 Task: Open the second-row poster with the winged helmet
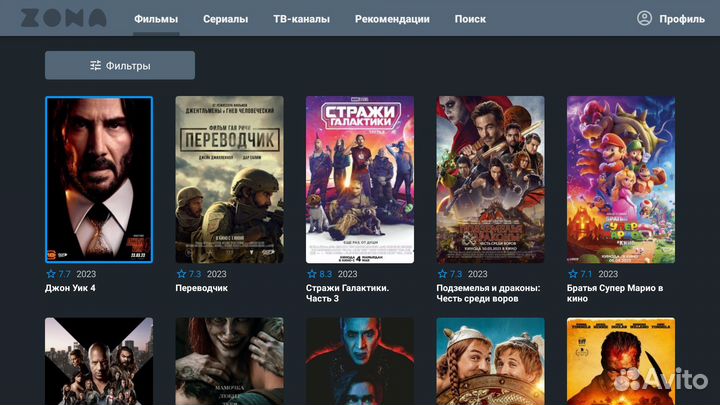tap(490, 361)
